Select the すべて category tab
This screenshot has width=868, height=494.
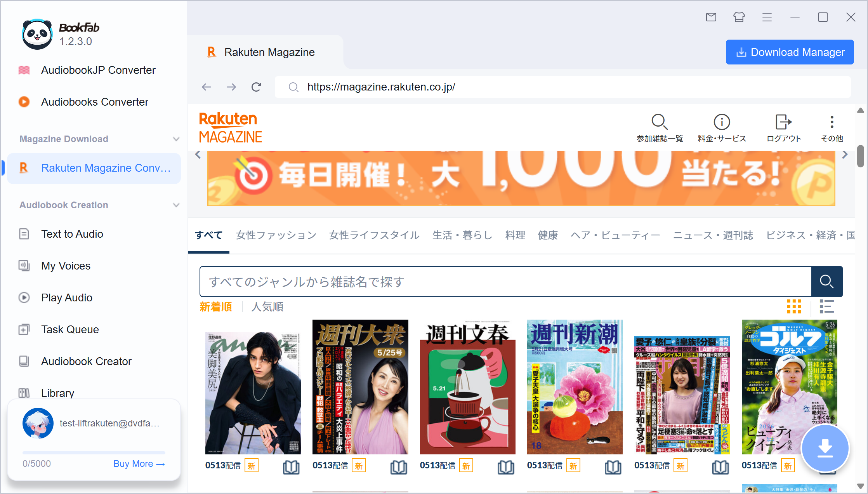[x=208, y=235]
